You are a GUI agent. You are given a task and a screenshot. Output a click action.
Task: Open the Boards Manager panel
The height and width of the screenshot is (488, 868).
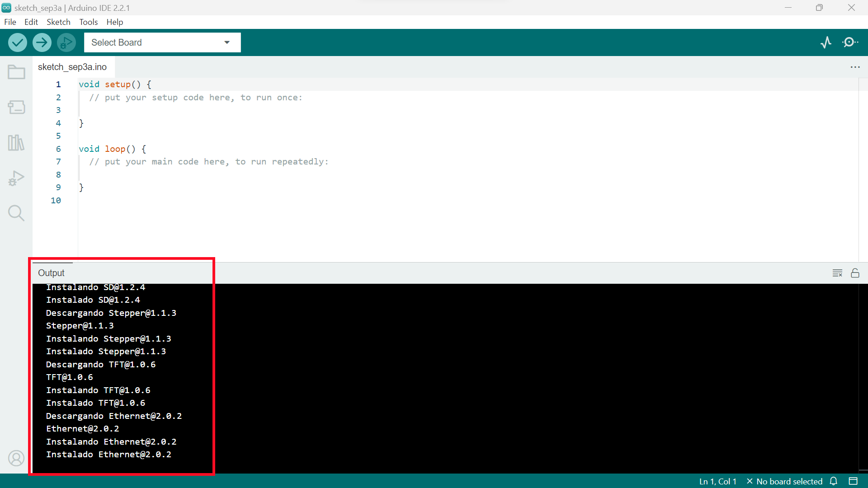point(16,107)
